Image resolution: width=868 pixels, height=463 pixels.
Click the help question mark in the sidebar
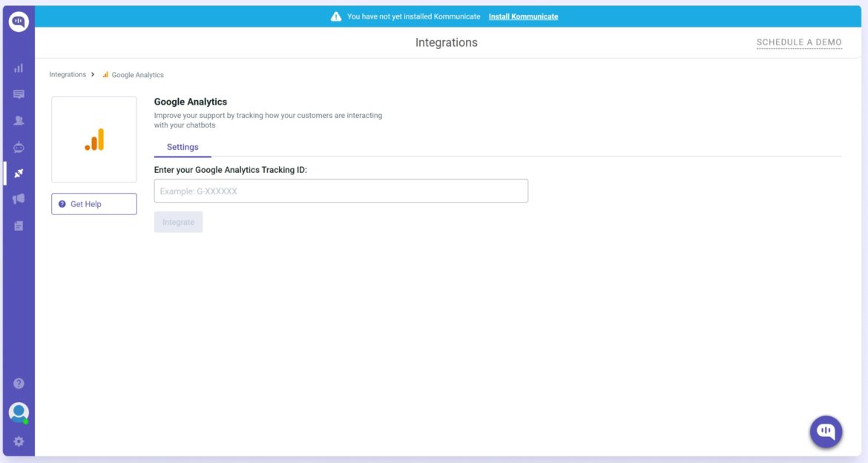pyautogui.click(x=19, y=384)
